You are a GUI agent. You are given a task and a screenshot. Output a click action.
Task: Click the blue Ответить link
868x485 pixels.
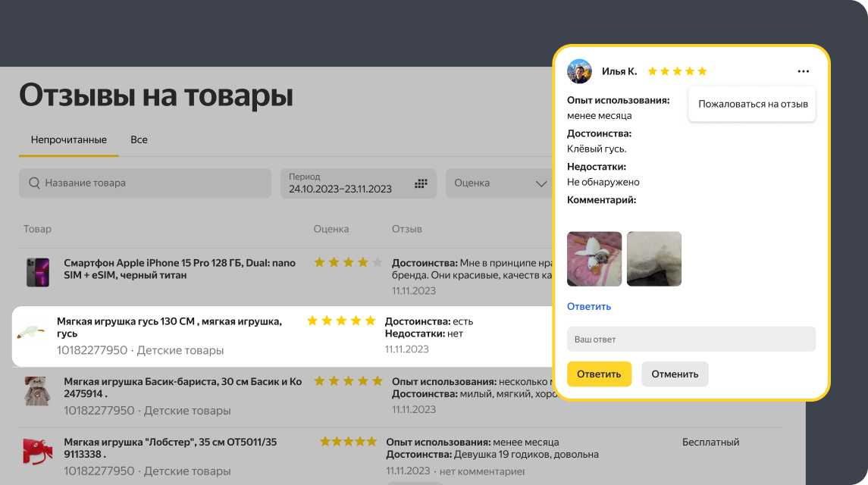pyautogui.click(x=589, y=307)
